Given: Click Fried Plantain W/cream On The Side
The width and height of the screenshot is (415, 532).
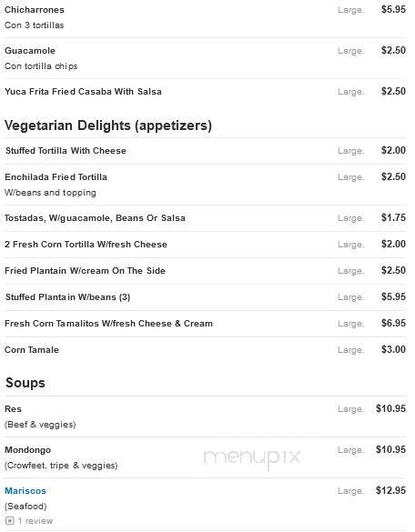Looking at the screenshot, I should point(85,271).
